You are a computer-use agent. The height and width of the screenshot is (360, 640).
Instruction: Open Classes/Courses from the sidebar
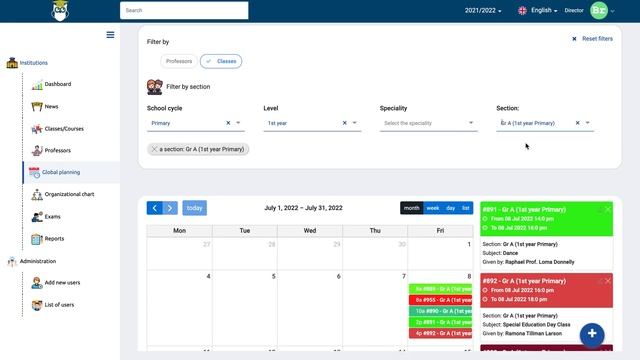point(58,129)
